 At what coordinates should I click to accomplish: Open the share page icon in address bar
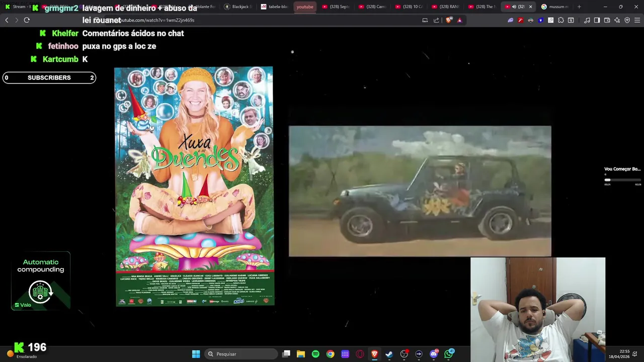point(436,20)
